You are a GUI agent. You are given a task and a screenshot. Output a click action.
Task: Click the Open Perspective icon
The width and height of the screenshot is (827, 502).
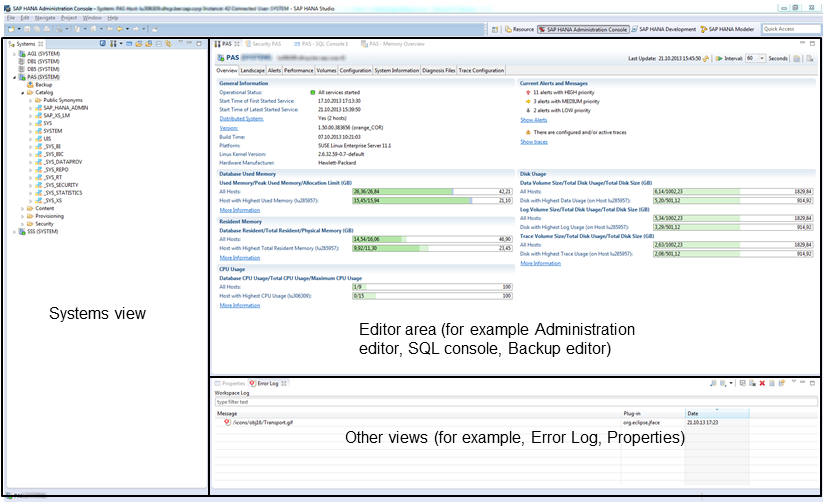click(491, 29)
